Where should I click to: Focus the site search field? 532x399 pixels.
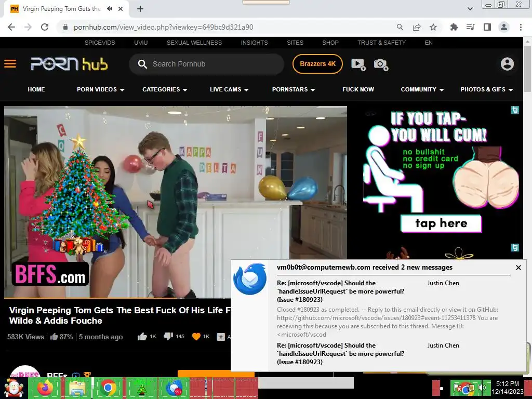[x=207, y=64]
